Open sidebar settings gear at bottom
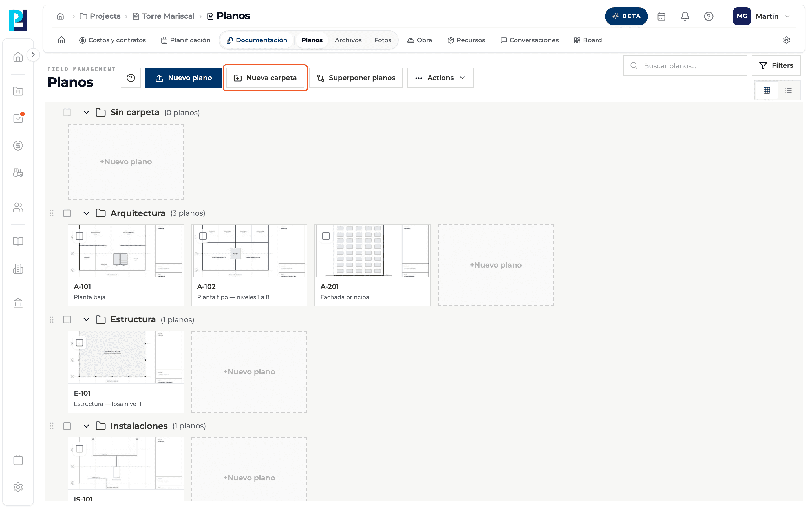The image size is (812, 508). pyautogui.click(x=18, y=487)
